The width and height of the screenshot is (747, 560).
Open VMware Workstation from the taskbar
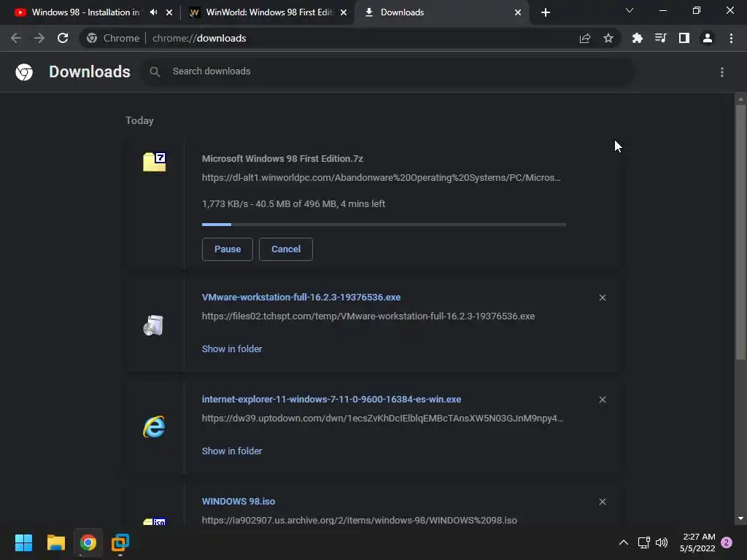pos(120,542)
